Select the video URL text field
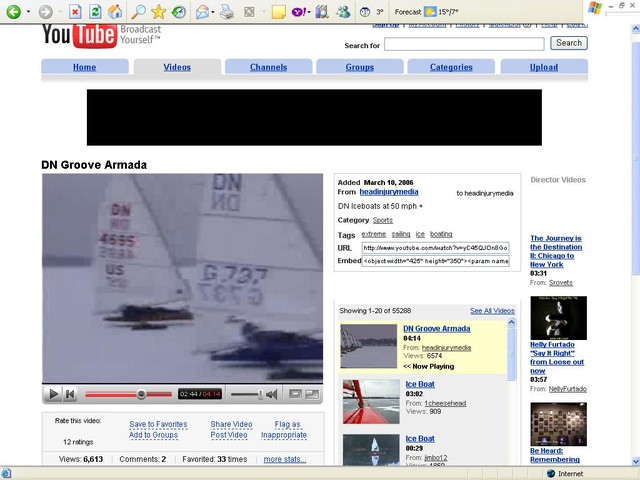The image size is (640, 480). [x=436, y=248]
